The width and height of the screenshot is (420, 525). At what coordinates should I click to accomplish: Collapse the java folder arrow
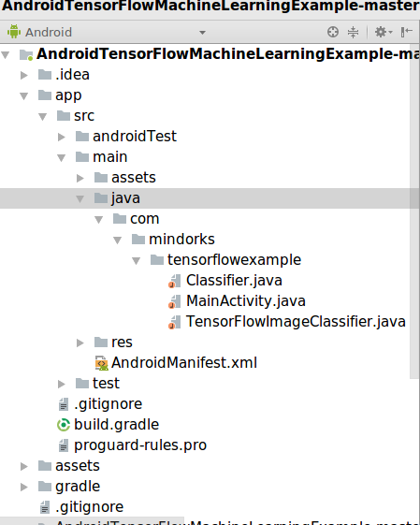click(x=80, y=199)
